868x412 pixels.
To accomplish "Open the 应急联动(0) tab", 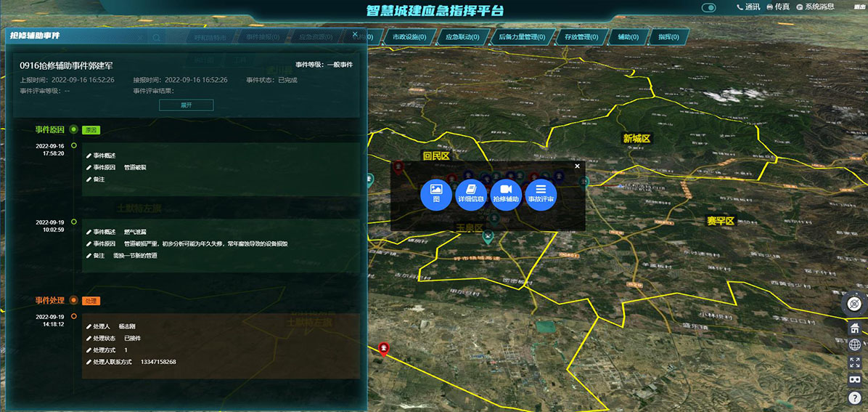I will [x=462, y=37].
